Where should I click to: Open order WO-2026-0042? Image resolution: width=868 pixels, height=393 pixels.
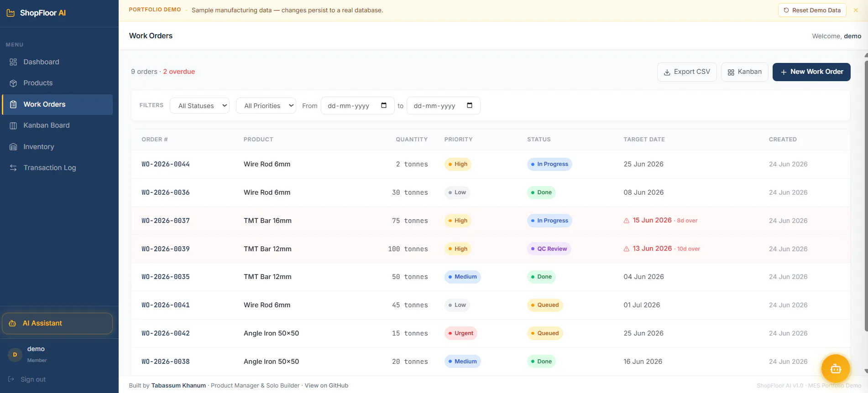[x=166, y=333]
